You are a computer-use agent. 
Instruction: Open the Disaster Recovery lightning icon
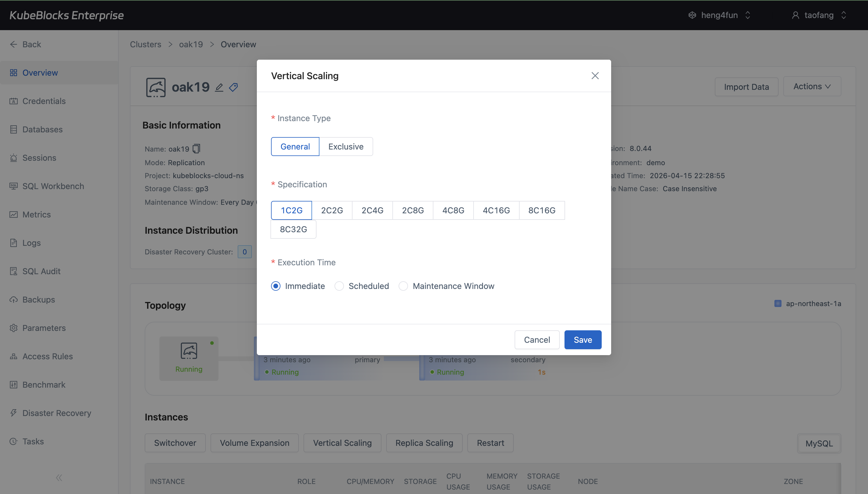pyautogui.click(x=14, y=413)
